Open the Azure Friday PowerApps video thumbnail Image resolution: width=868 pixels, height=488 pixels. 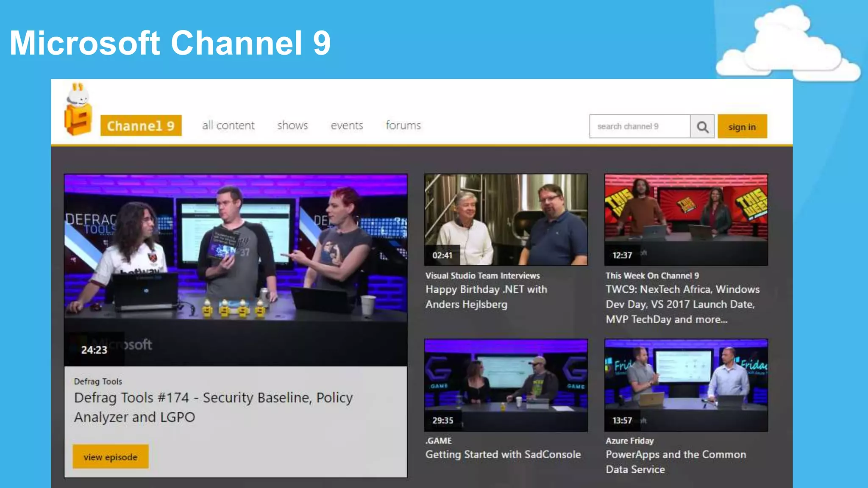click(x=686, y=385)
